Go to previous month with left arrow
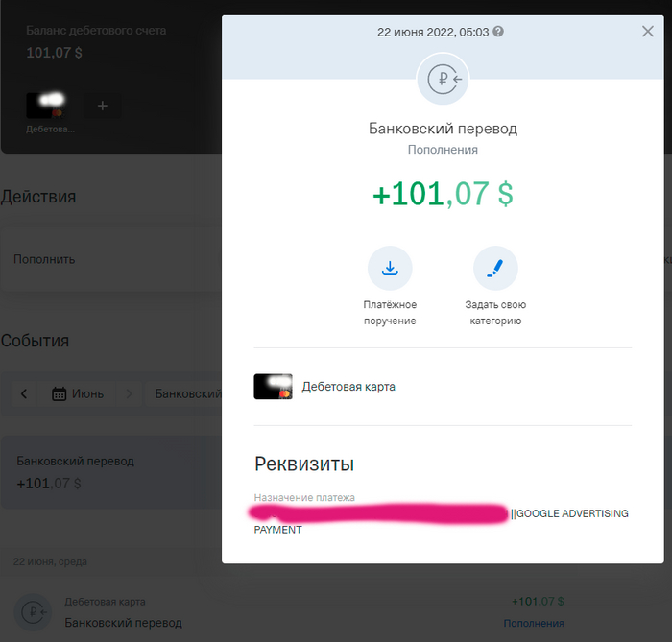Image resolution: width=672 pixels, height=642 pixels. click(24, 393)
